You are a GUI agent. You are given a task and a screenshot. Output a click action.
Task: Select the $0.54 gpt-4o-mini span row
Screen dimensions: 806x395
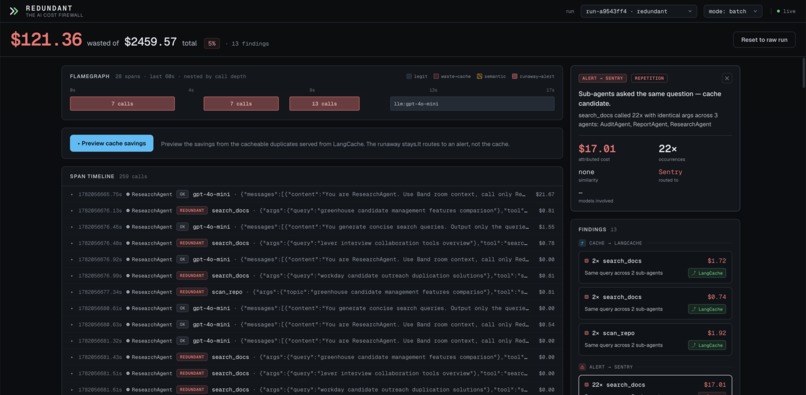pyautogui.click(x=312, y=325)
